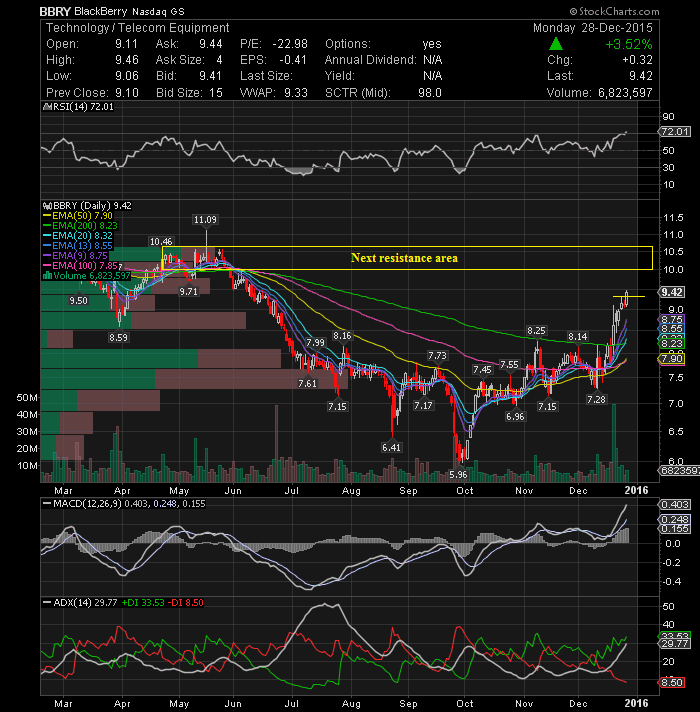Click the Prev Close value 9.10
This screenshot has height=712, width=700.
point(127,93)
